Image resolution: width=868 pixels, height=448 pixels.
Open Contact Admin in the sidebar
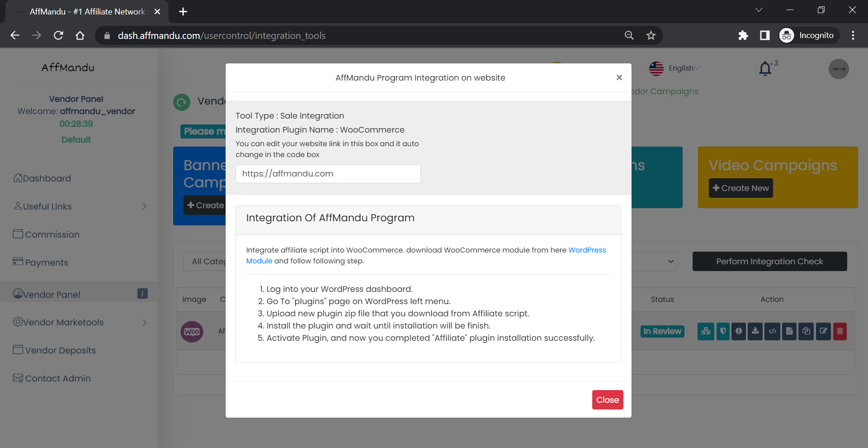coord(52,378)
